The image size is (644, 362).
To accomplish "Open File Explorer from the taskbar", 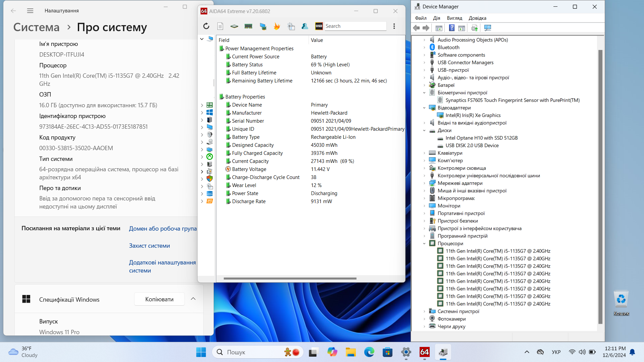I will click(351, 352).
